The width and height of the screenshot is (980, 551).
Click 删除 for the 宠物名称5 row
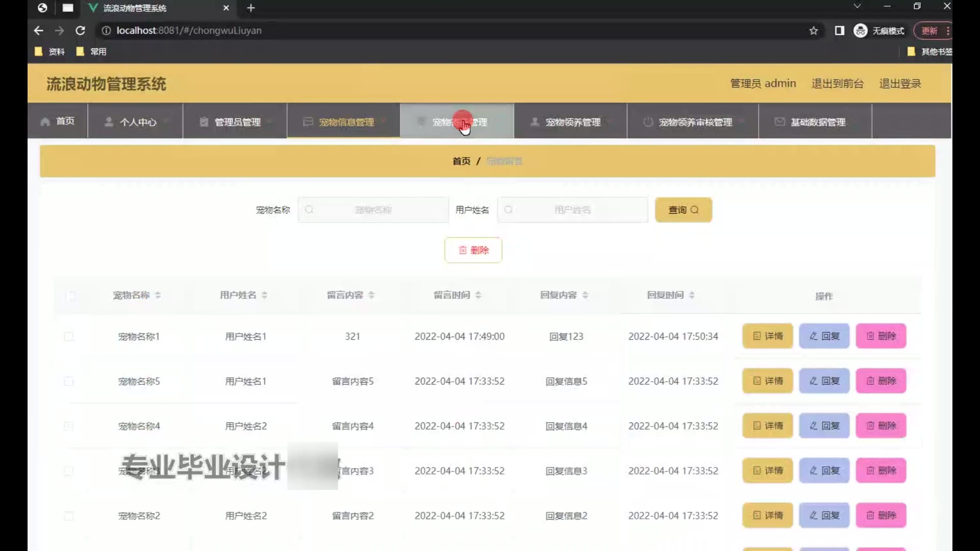tap(881, 381)
